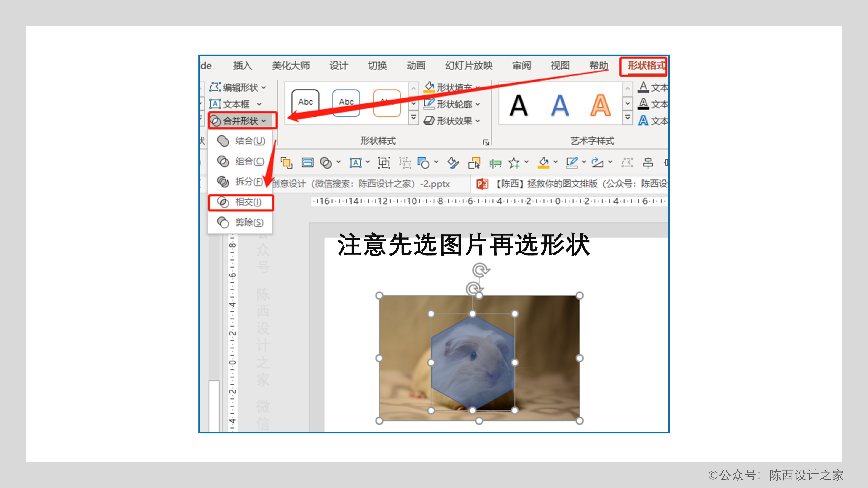This screenshot has height=488, width=868.
Task: Click the horizontal ruler bar
Action: click(489, 201)
